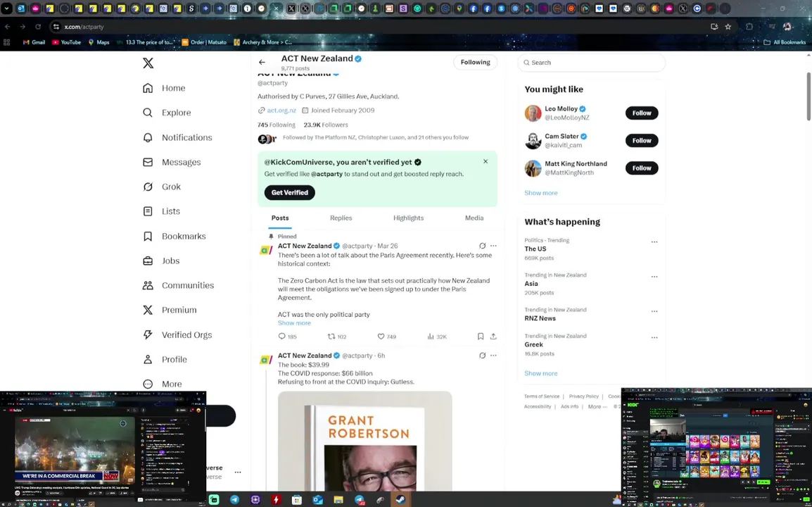Click the Get Verified button
Viewport: 812px width, 507px height.
point(289,192)
